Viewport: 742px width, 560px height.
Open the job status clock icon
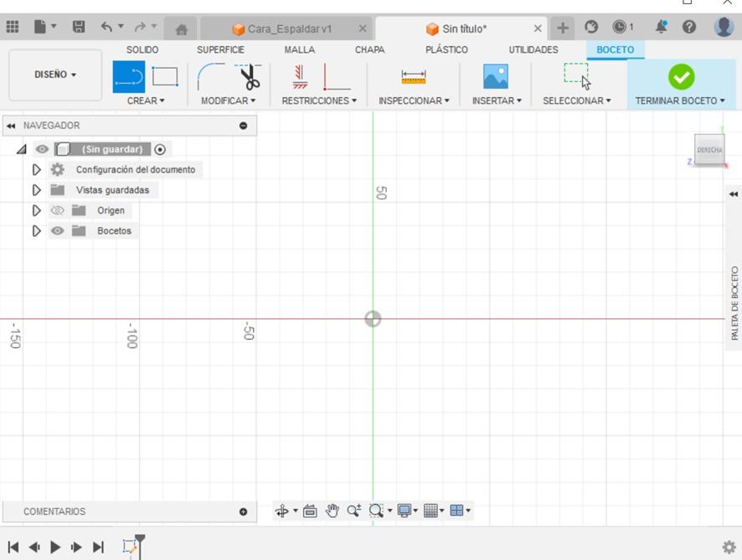(x=620, y=27)
